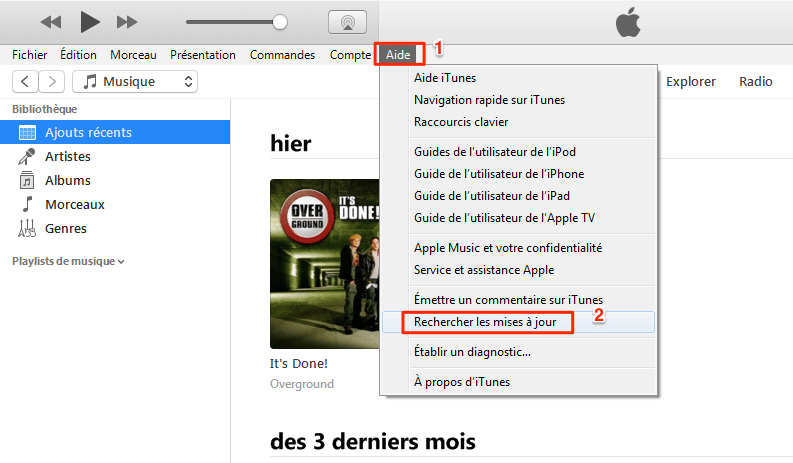Click the Albums icon in the sidebar
Screen dimensions: 793x463
click(27, 180)
